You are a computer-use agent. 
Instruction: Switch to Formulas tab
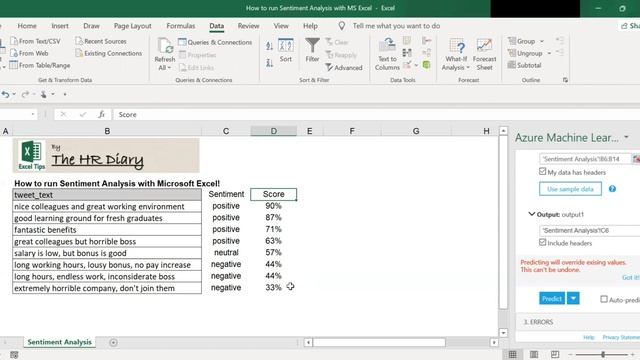(181, 26)
